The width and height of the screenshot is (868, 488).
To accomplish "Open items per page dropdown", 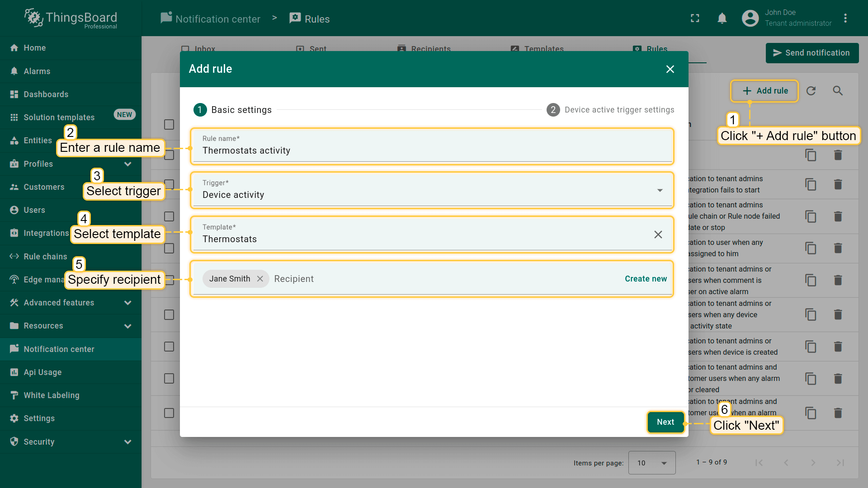I will pos(651,463).
